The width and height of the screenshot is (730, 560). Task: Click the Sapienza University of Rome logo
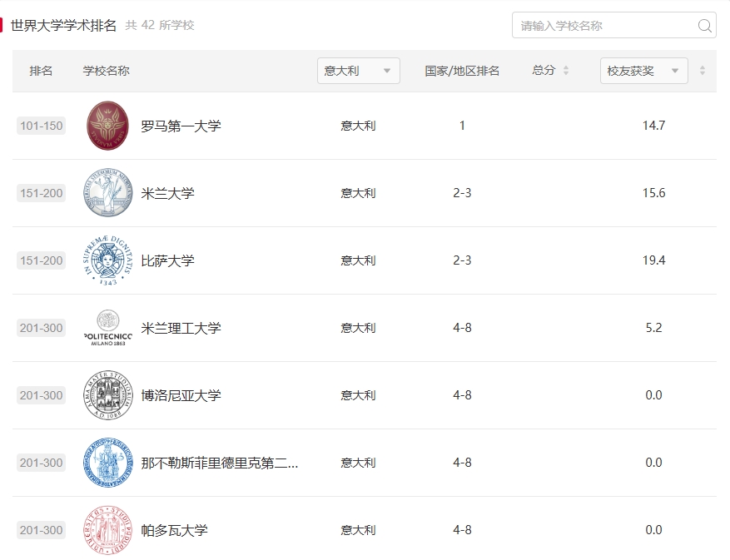[x=107, y=126]
